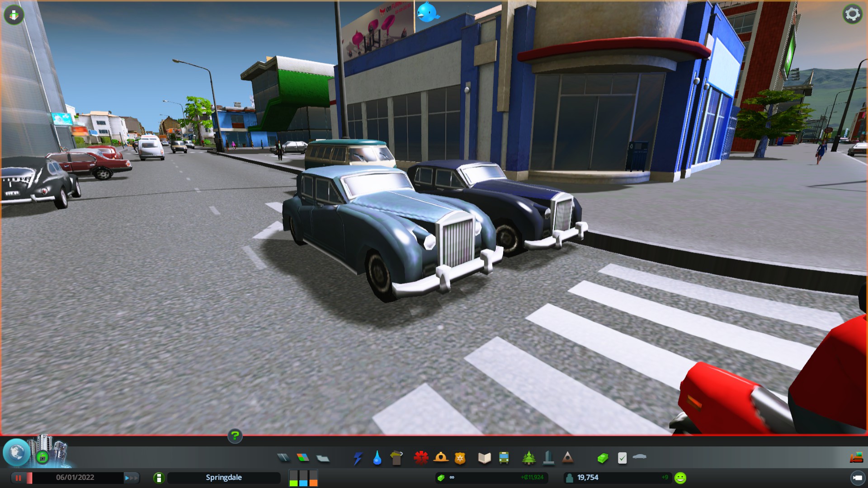Toggle free camera mode
This screenshot has height=488, width=868.
[857, 478]
